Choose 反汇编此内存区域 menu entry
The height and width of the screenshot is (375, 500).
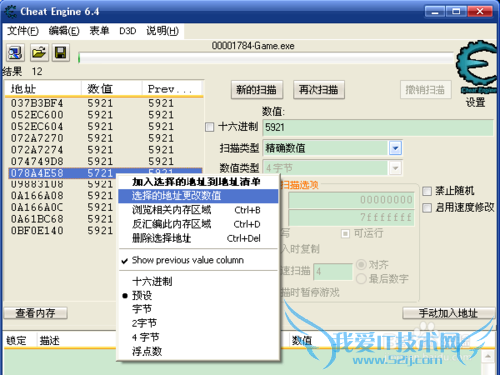tap(198, 224)
